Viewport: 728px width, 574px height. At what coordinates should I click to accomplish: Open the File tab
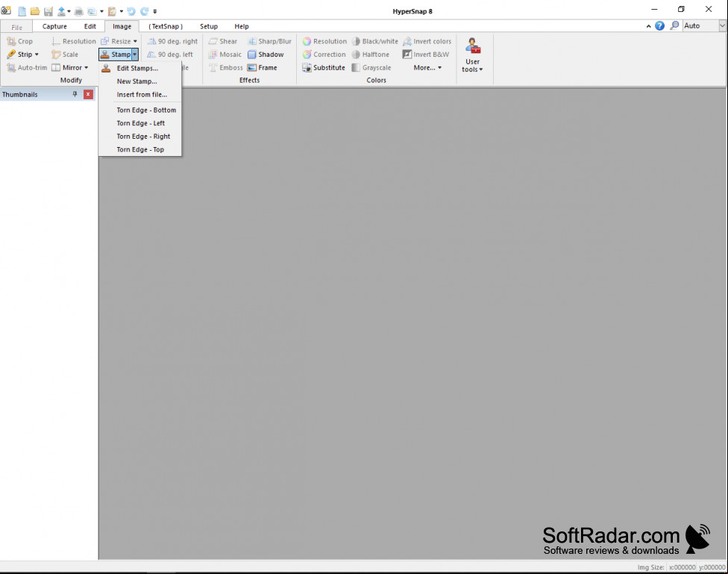(x=16, y=26)
